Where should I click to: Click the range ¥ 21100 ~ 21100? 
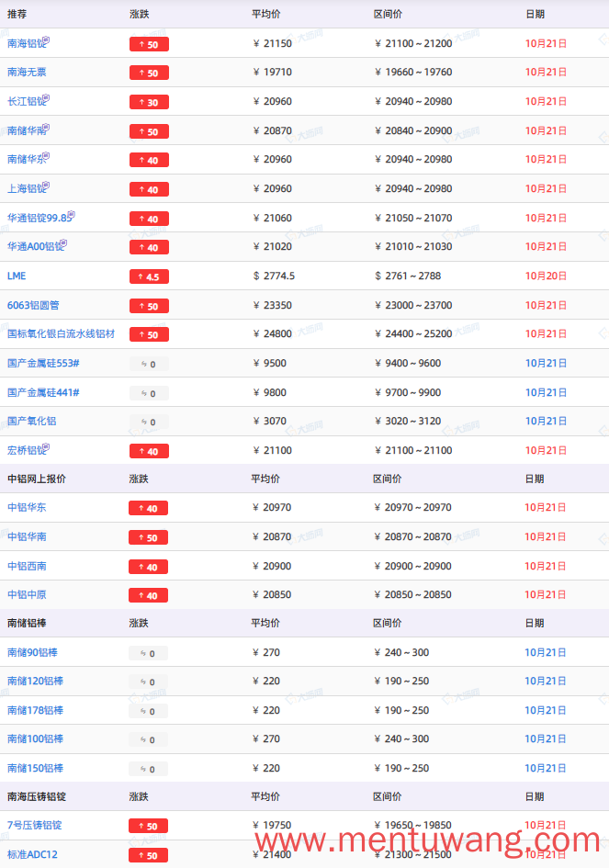coord(413,451)
